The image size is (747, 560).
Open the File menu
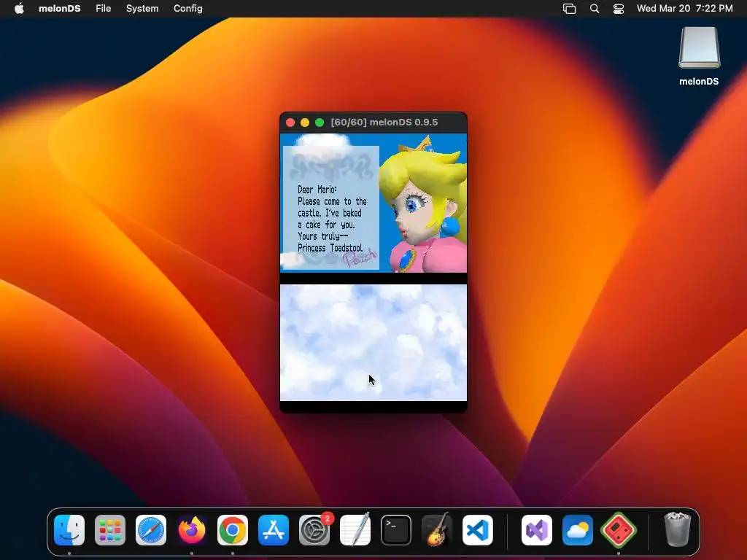coord(103,9)
